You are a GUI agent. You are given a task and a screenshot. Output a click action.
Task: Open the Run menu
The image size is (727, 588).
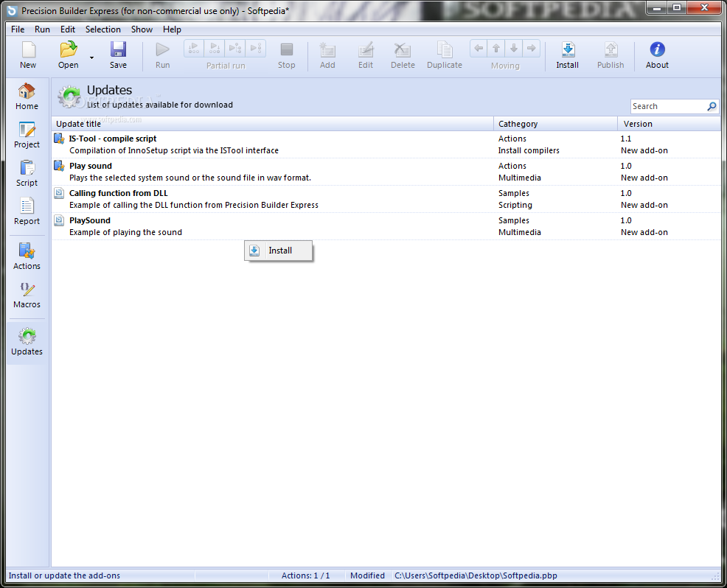point(42,29)
